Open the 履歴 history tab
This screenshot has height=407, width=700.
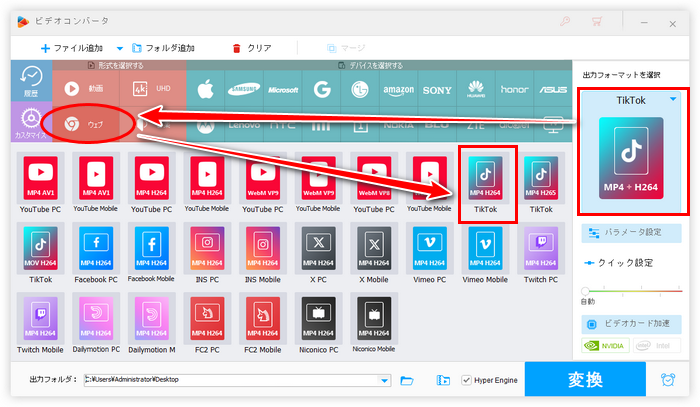31,81
